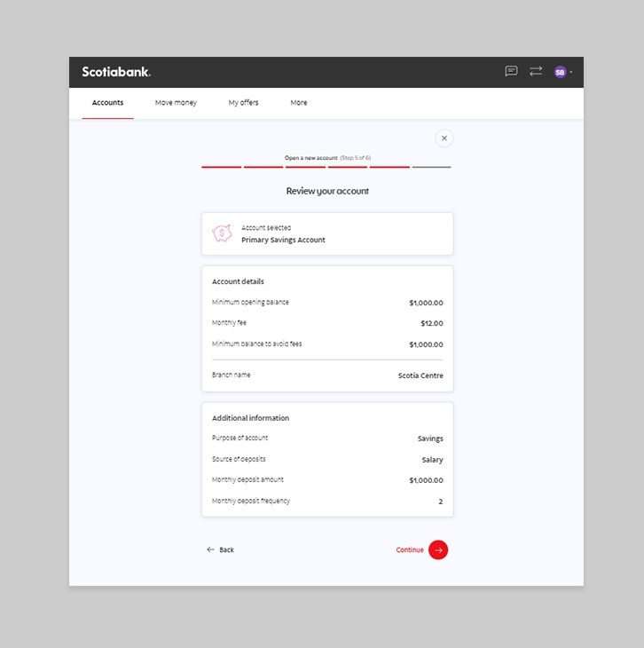Screen dimensions: 644x648
Task: Click the Minimum balance to avoid fees label
Action: coord(256,344)
